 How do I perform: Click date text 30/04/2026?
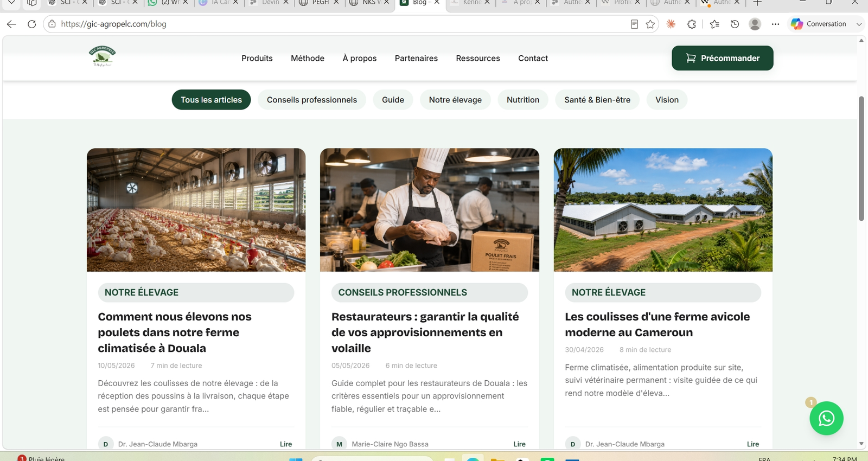584,350
